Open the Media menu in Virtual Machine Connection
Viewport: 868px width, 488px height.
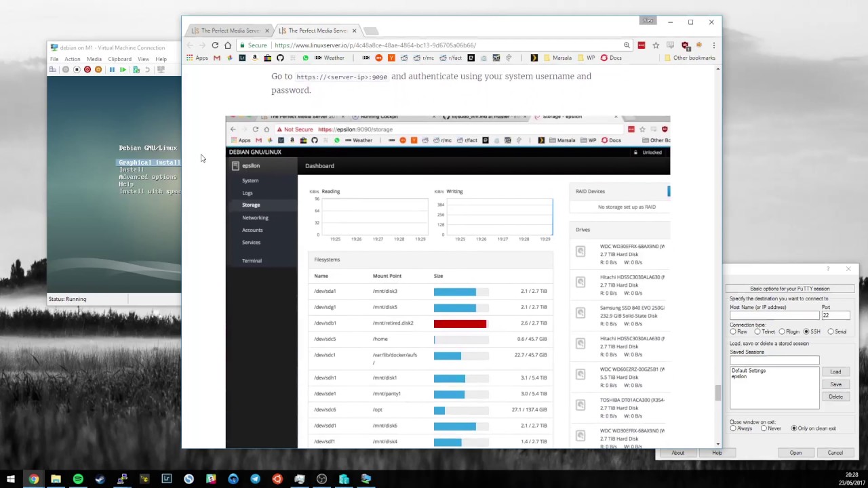point(94,59)
